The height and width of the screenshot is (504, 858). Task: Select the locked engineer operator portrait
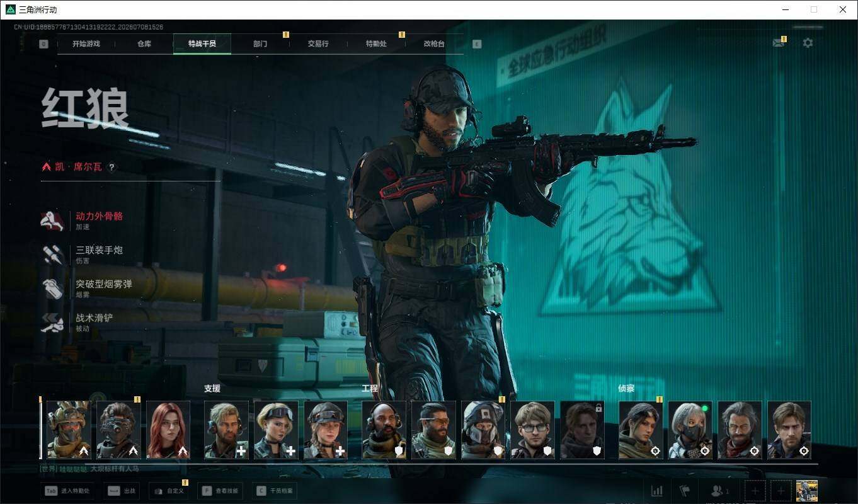pyautogui.click(x=582, y=430)
